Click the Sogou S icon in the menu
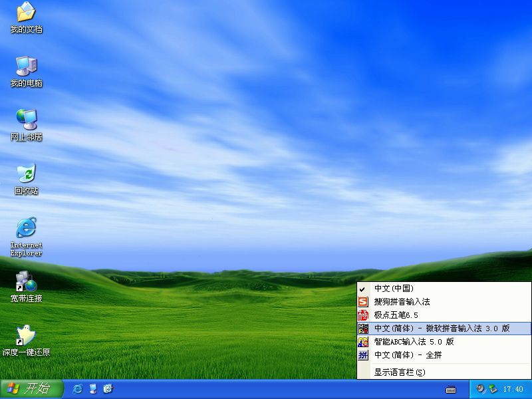 [x=363, y=302]
